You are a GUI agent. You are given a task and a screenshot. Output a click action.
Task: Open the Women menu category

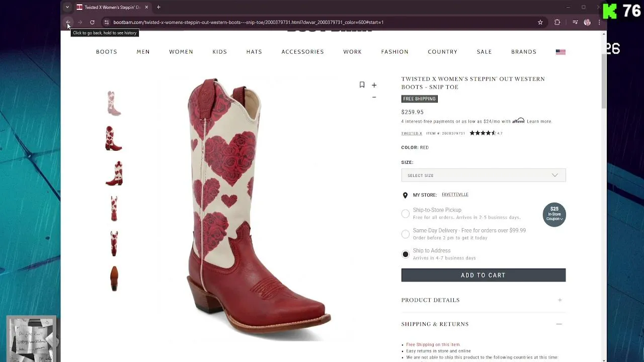click(x=181, y=52)
